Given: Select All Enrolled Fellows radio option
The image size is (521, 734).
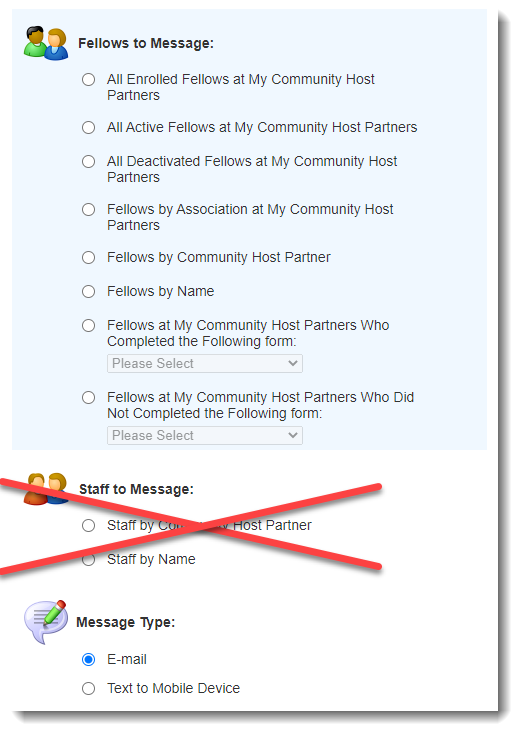Looking at the screenshot, I should (x=88, y=80).
